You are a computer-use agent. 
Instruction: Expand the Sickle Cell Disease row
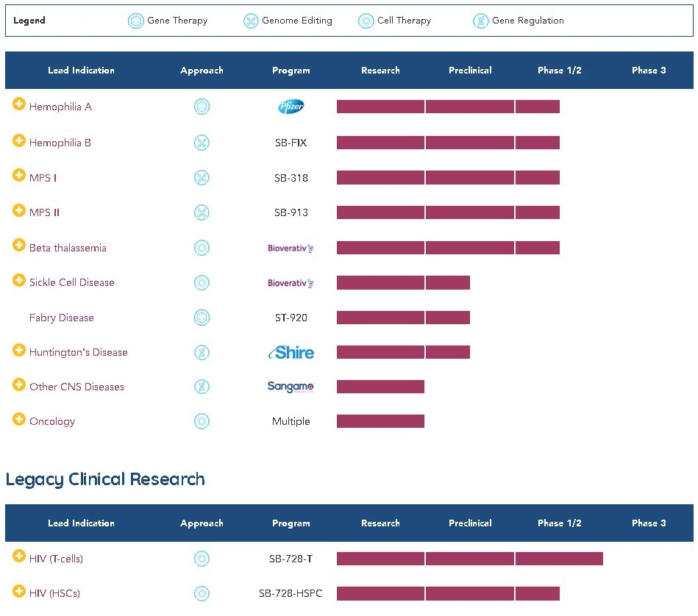19,280
